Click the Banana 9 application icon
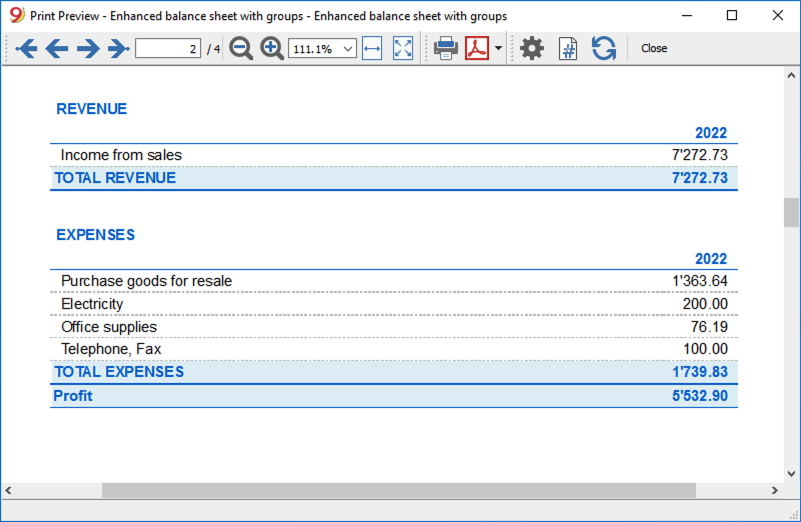Screen dimensions: 801x522 coord(17,15)
